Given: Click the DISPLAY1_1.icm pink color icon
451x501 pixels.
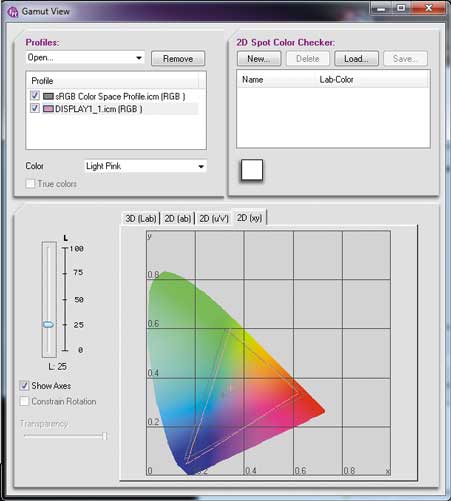Looking at the screenshot, I should coord(48,109).
